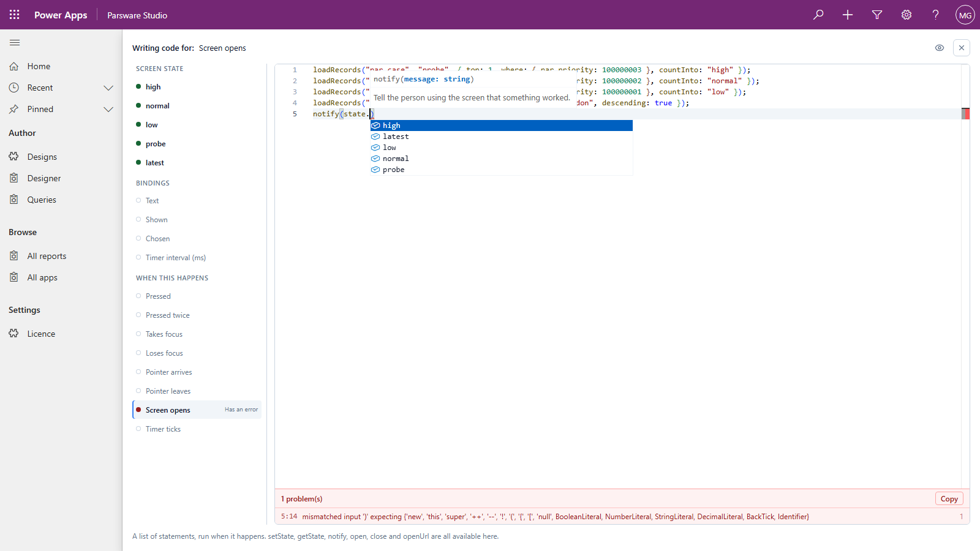Click the plus icon in header
Viewport: 980px width, 551px height.
[848, 15]
